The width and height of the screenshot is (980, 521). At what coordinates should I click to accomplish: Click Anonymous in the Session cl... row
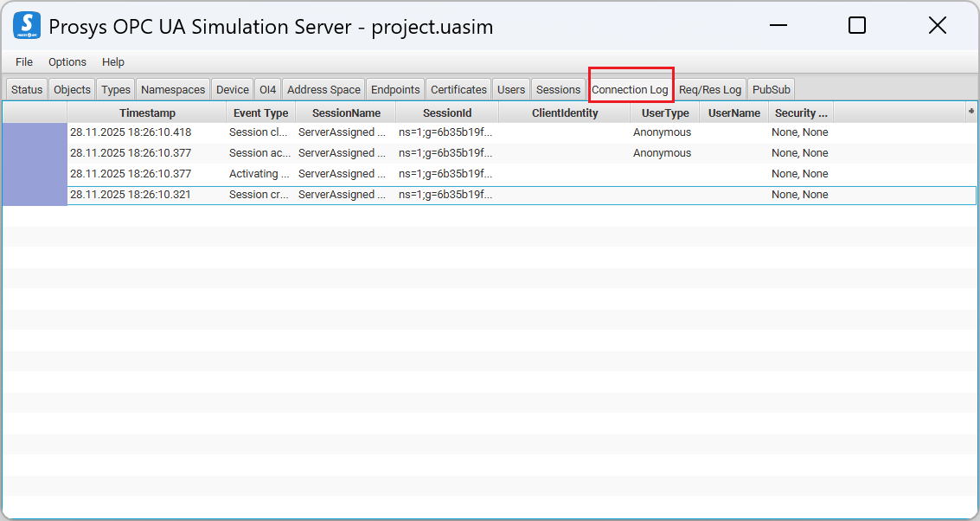662,132
